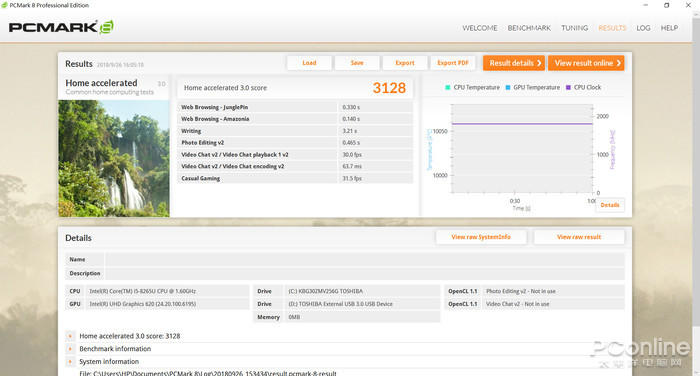Click the Home accelerated heading
Screen dimensions: 700x376
(x=101, y=83)
